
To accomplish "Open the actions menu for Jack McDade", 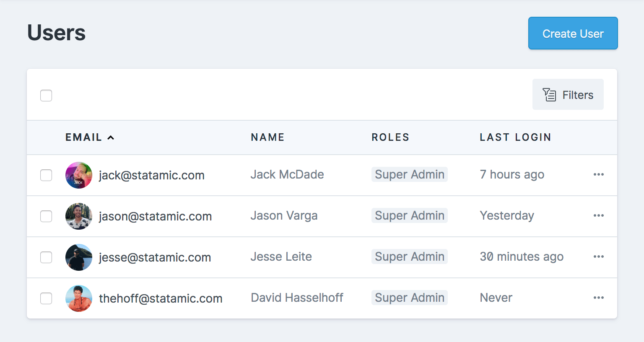I will [599, 175].
